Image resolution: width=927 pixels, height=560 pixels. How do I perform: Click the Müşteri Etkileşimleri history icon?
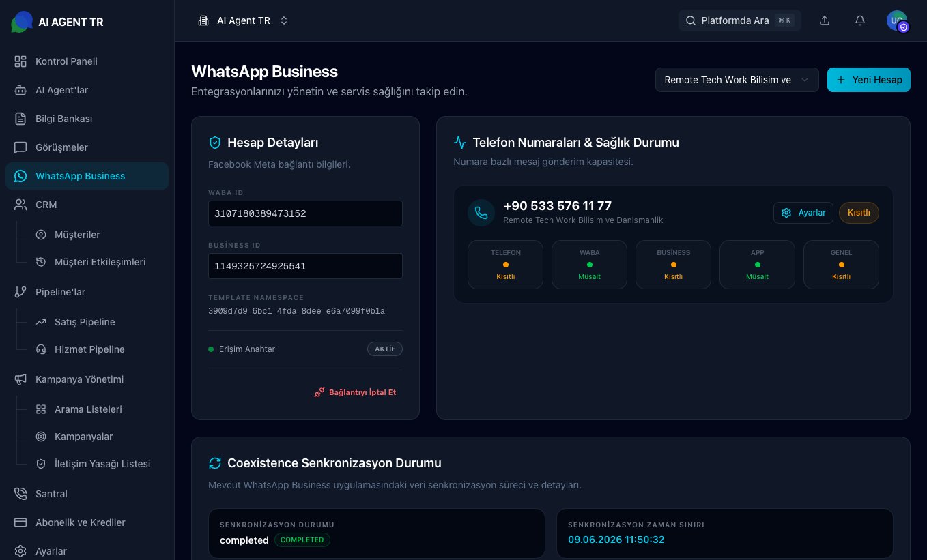click(x=41, y=262)
